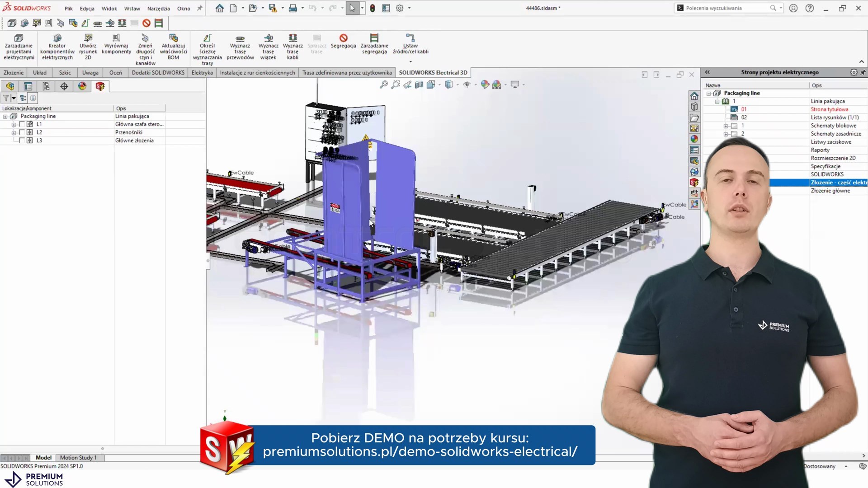Open the Plik menu
The height and width of the screenshot is (488, 868).
[x=68, y=9]
